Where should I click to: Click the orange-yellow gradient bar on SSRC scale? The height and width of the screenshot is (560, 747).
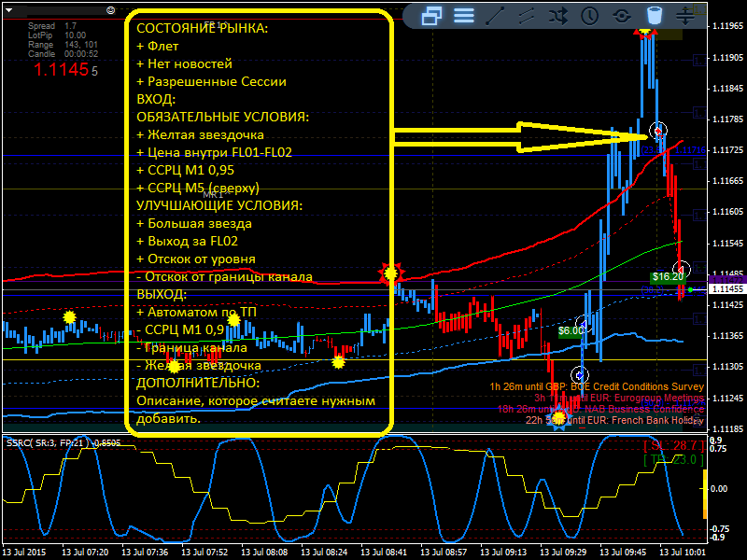pos(705,496)
